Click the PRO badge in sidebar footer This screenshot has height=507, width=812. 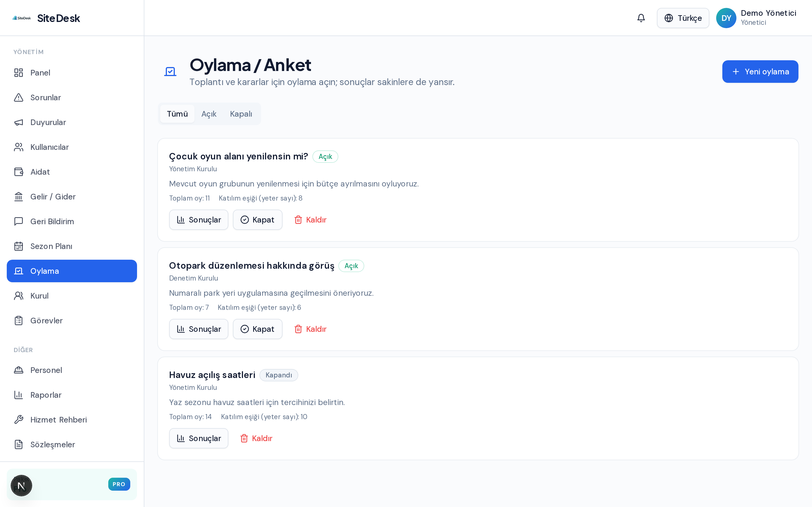[119, 484]
